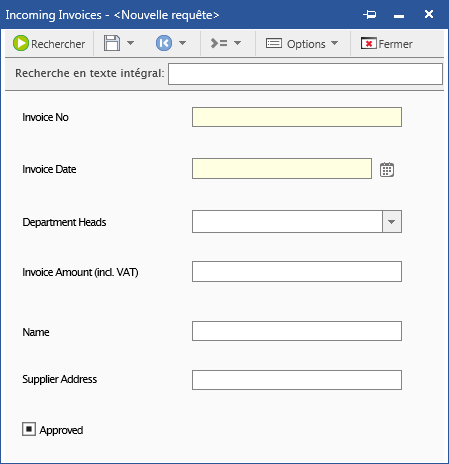Click the Options form icon
Viewport: 449px width, 464px height.
pyautogui.click(x=274, y=43)
